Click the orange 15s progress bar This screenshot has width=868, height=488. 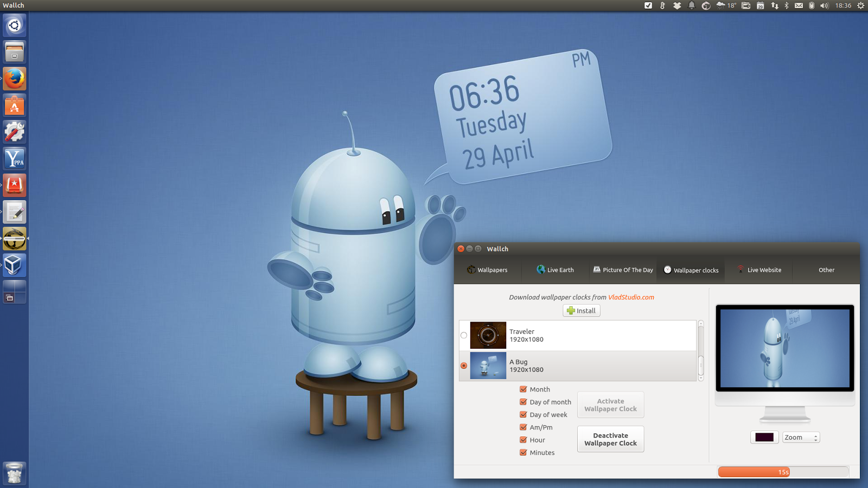click(x=754, y=472)
